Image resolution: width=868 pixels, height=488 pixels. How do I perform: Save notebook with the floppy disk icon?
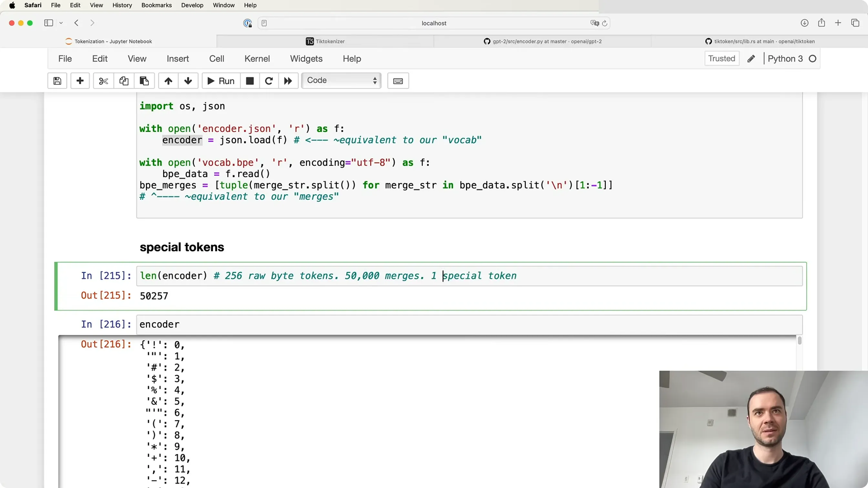pyautogui.click(x=57, y=81)
